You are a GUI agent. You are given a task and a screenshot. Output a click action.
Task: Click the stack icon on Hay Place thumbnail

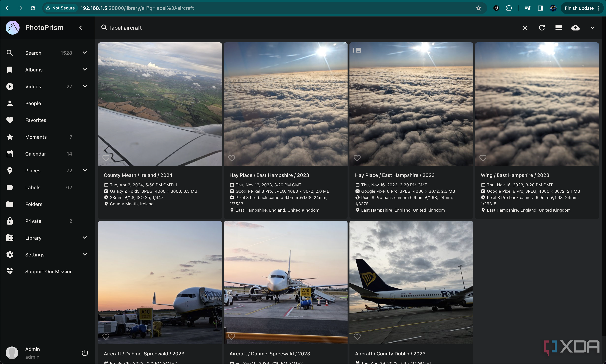357,50
